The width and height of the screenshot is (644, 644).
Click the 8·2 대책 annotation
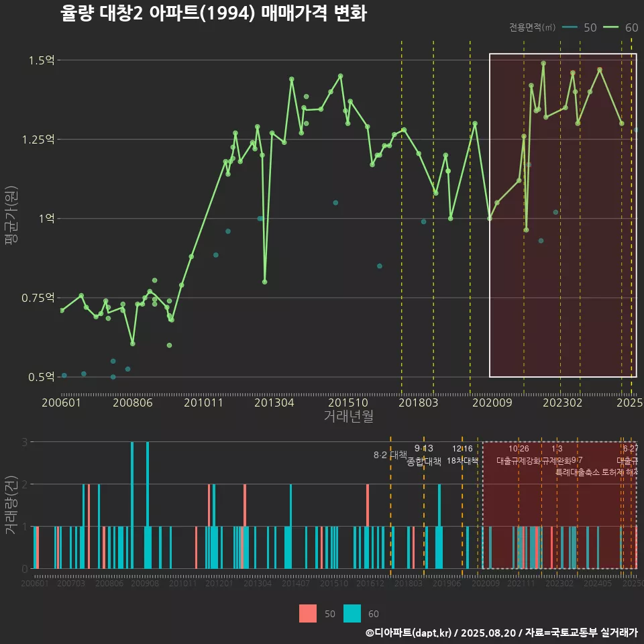[390, 455]
